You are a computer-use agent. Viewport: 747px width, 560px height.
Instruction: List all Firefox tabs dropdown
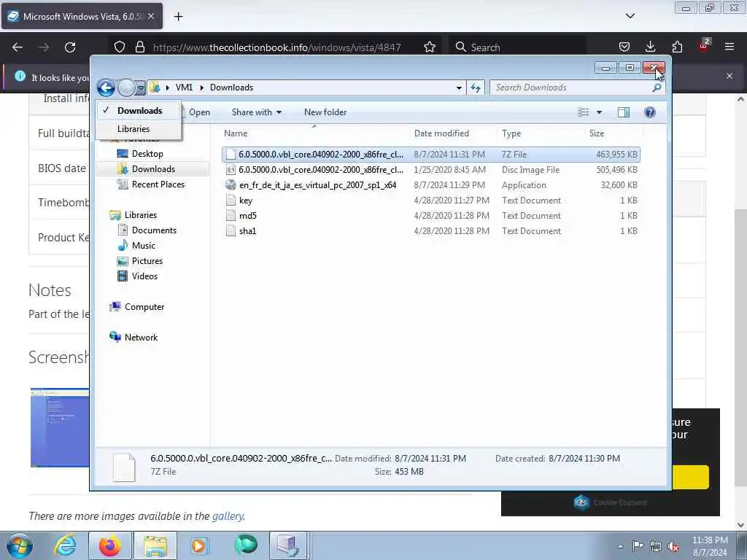click(630, 16)
